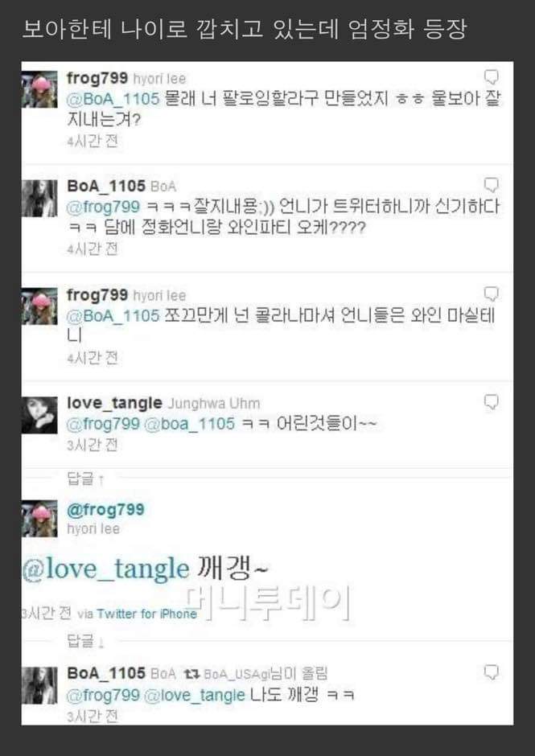This screenshot has width=535, height=756.
Task: Expand earlier replies with 답글 ↑
Action: coord(86,479)
